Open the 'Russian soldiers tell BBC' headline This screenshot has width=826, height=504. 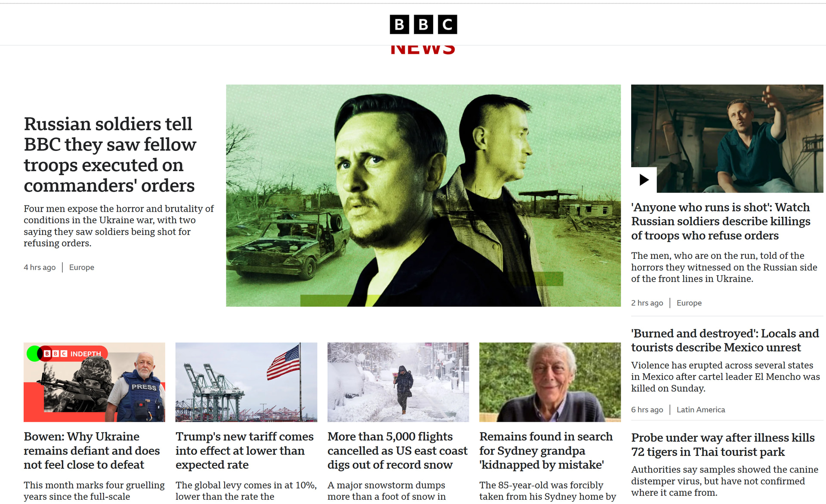click(x=110, y=155)
